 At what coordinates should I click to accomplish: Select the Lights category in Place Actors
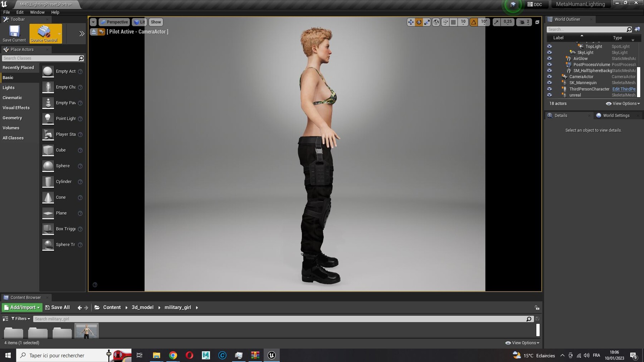pos(19,88)
